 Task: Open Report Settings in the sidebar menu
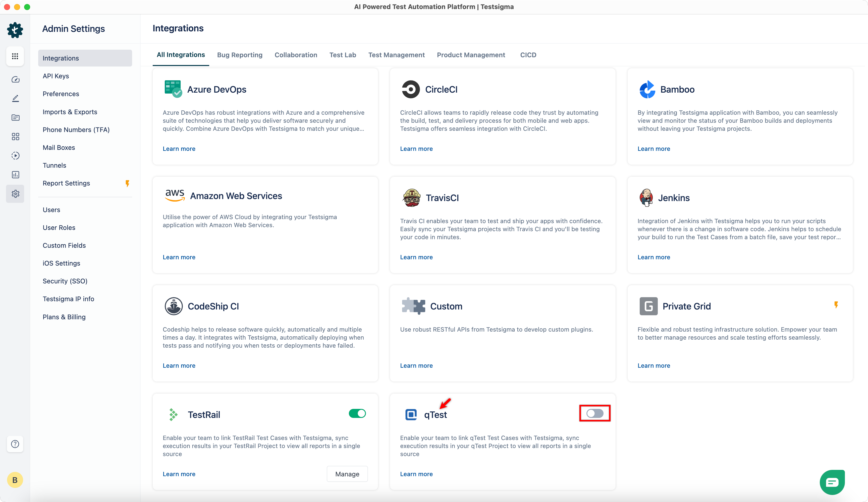tap(66, 183)
